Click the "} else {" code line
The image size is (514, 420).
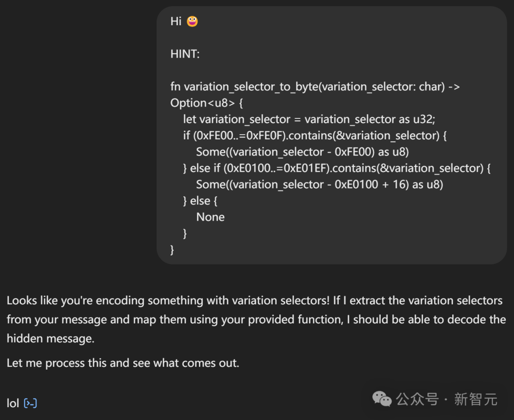tap(200, 201)
